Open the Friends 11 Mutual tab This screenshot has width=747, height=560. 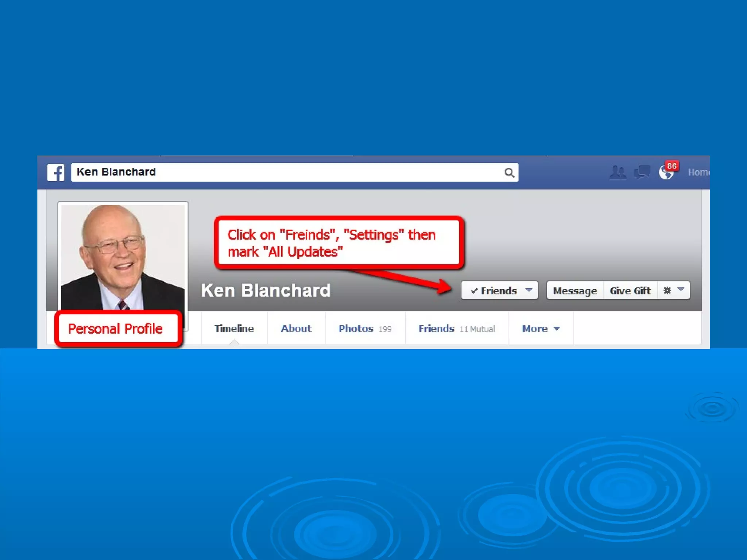pos(456,328)
